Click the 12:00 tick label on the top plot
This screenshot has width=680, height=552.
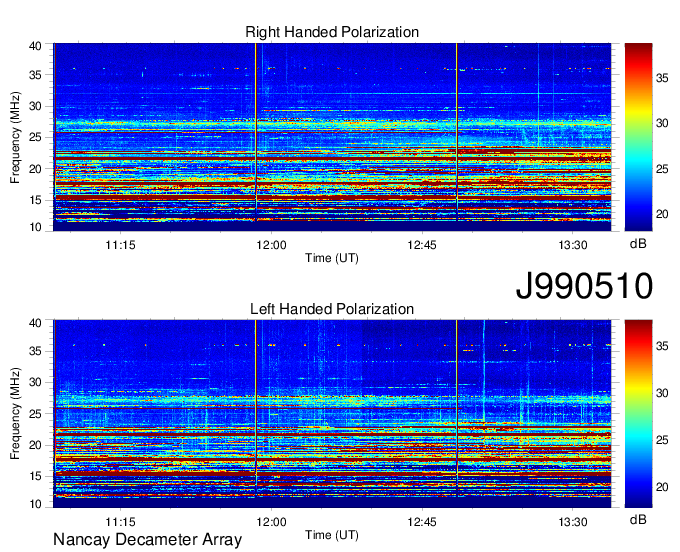click(x=271, y=245)
